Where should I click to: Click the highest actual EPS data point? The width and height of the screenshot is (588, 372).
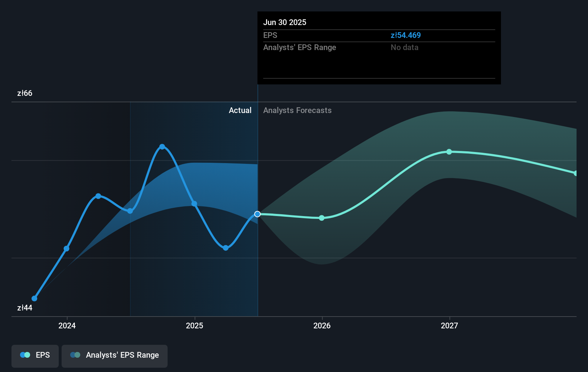pyautogui.click(x=162, y=146)
